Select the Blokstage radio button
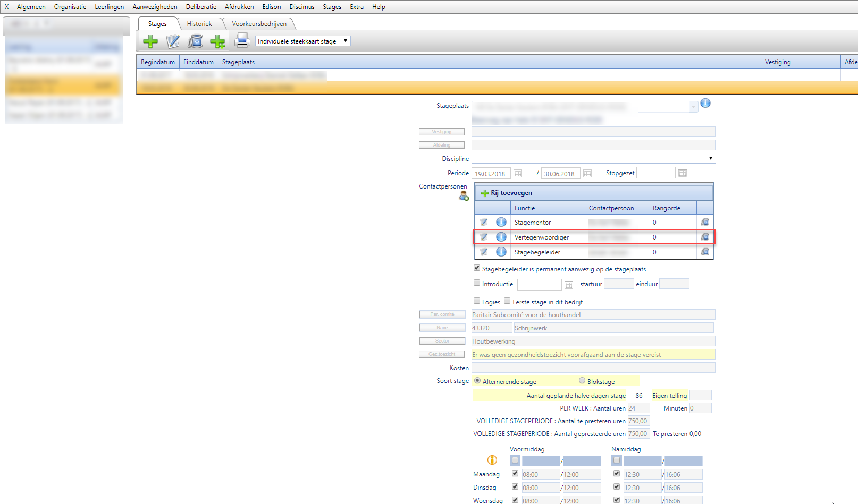The height and width of the screenshot is (504, 858). [x=582, y=381]
